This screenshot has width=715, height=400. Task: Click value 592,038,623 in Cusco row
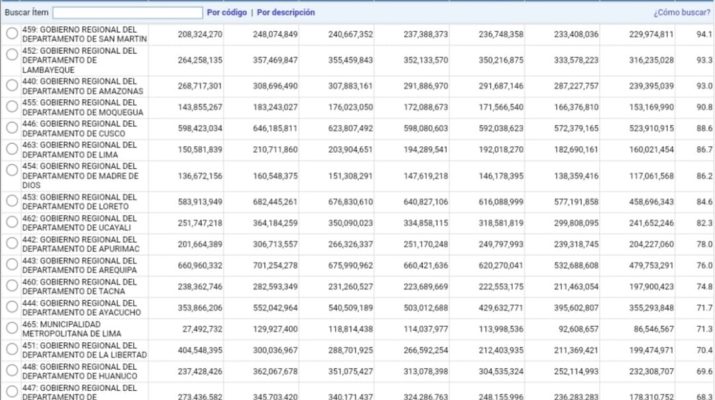click(x=501, y=129)
